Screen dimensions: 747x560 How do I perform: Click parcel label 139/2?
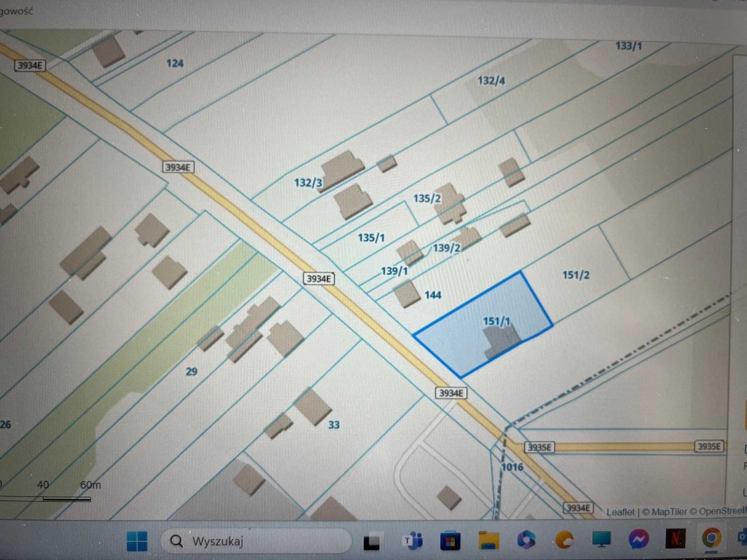tap(446, 248)
